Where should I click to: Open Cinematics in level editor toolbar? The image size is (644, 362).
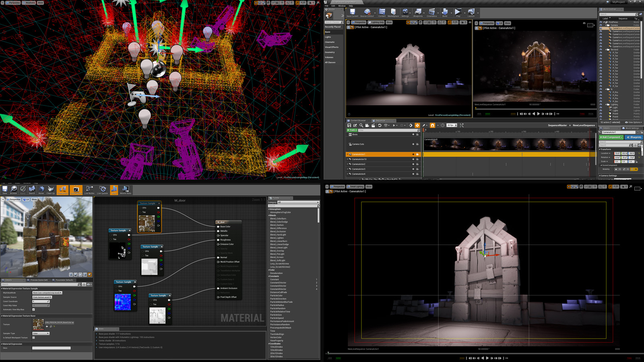(431, 13)
